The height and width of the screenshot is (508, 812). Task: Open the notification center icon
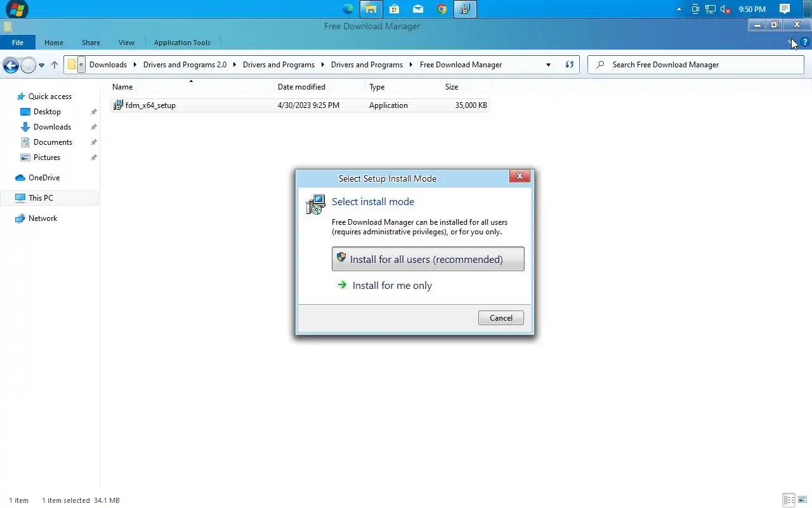pyautogui.click(x=785, y=9)
